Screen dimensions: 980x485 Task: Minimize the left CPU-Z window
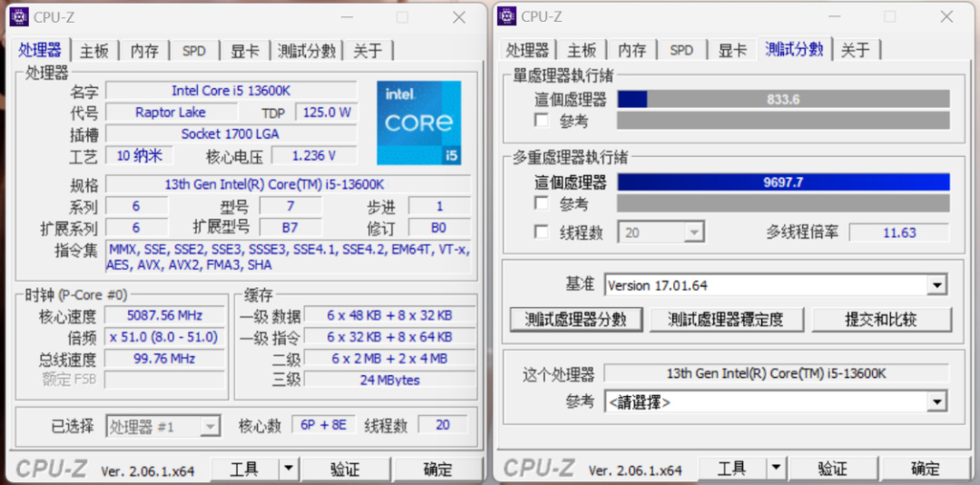(x=346, y=17)
